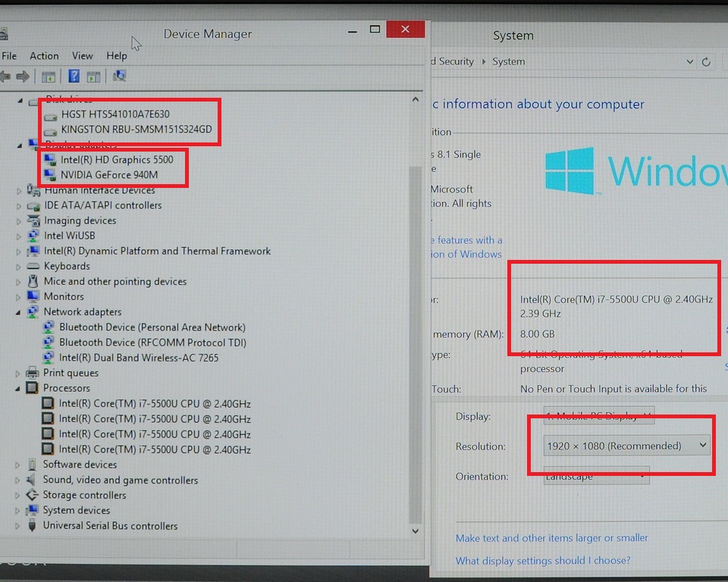Click the Print queues printer icon
Screen dimensions: 728x582
(32, 372)
